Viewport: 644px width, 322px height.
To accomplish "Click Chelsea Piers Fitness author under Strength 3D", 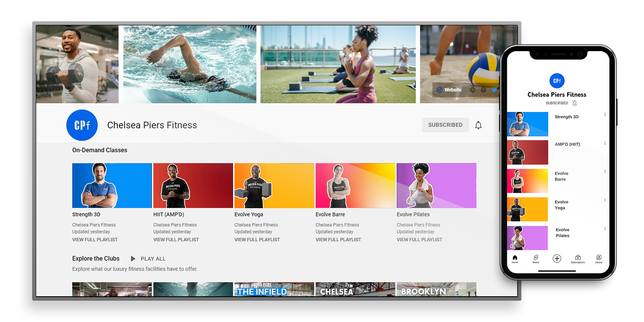I will click(94, 225).
